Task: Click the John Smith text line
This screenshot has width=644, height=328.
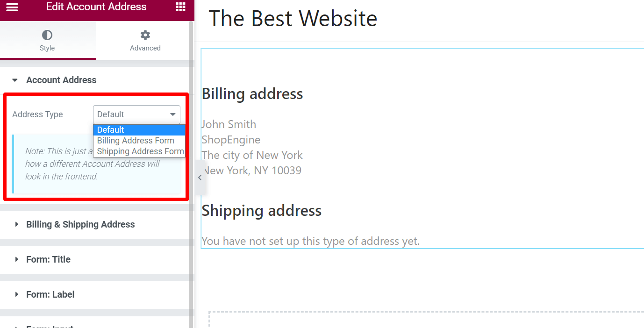Action: click(229, 124)
